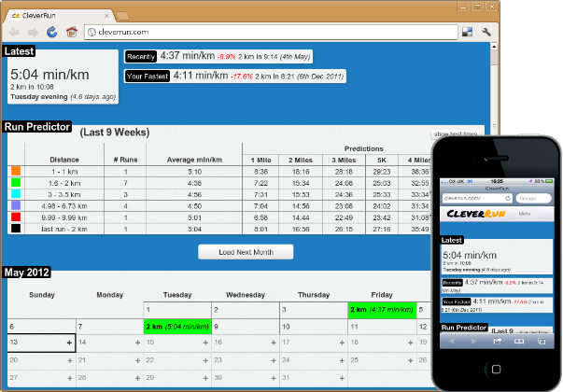Add a run on May 14 with plus
The width and height of the screenshot is (563, 392).
[137, 343]
